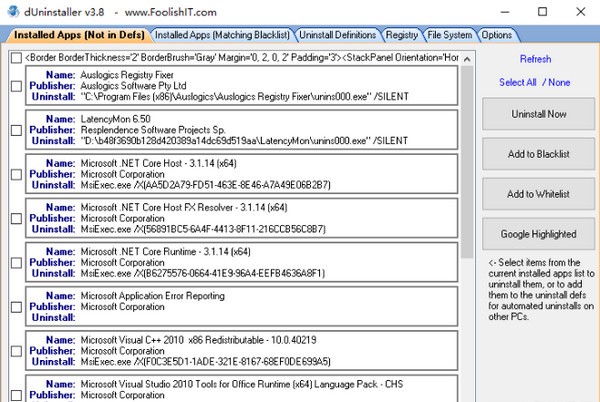Click the Refresh link
The image size is (600, 402).
click(x=535, y=60)
